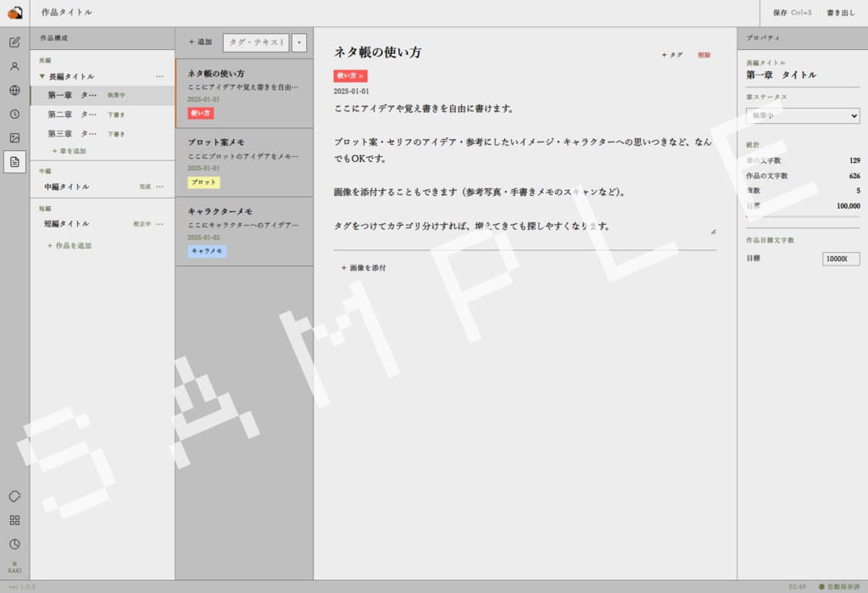Open the timeline clock icon in the upper sidebar
Viewport: 868px width, 593px height.
coord(15,114)
